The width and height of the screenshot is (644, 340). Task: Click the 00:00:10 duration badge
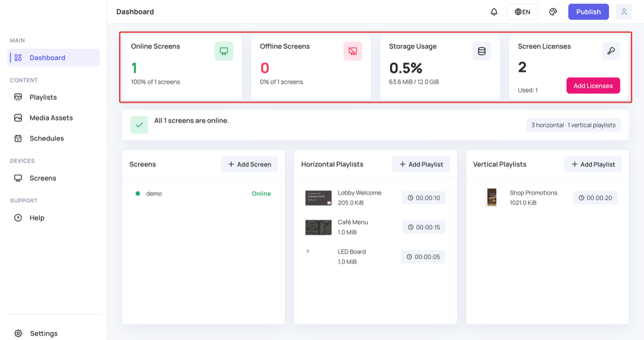[423, 198]
